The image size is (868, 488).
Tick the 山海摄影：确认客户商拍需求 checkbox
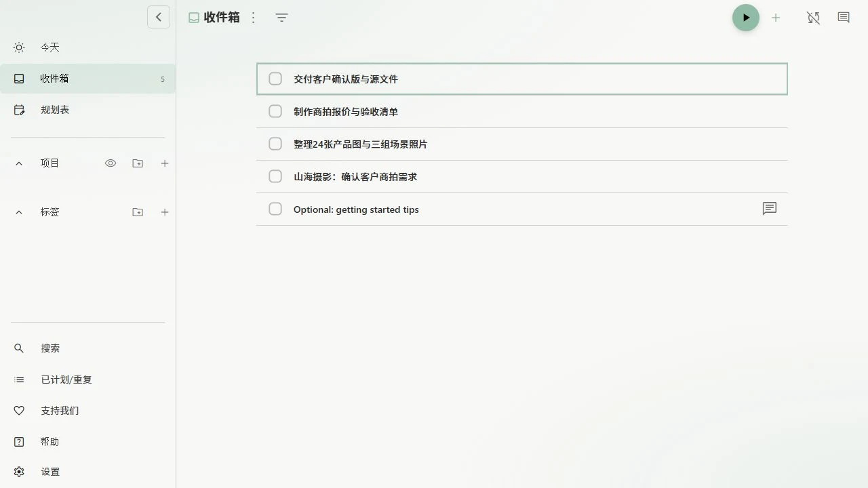[x=275, y=176]
